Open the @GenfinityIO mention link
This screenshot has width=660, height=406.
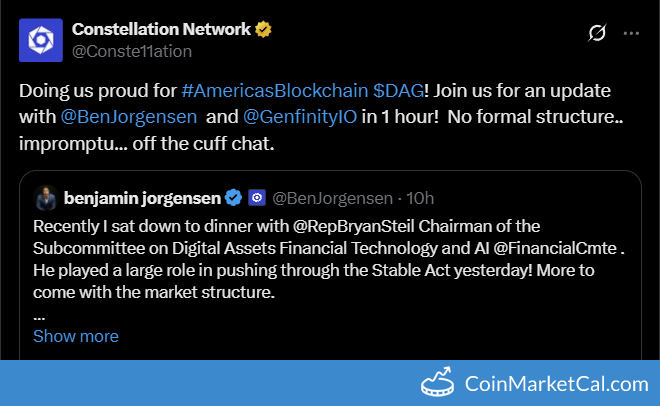click(300, 117)
